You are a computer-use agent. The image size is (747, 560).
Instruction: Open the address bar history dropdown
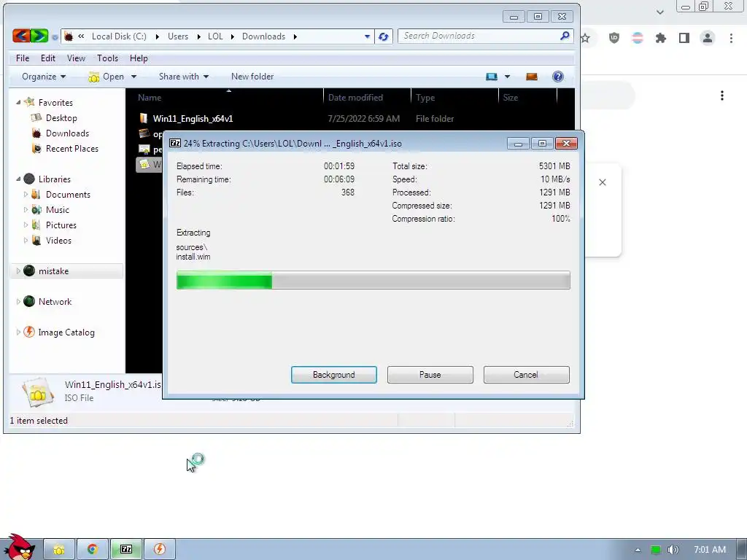367,36
